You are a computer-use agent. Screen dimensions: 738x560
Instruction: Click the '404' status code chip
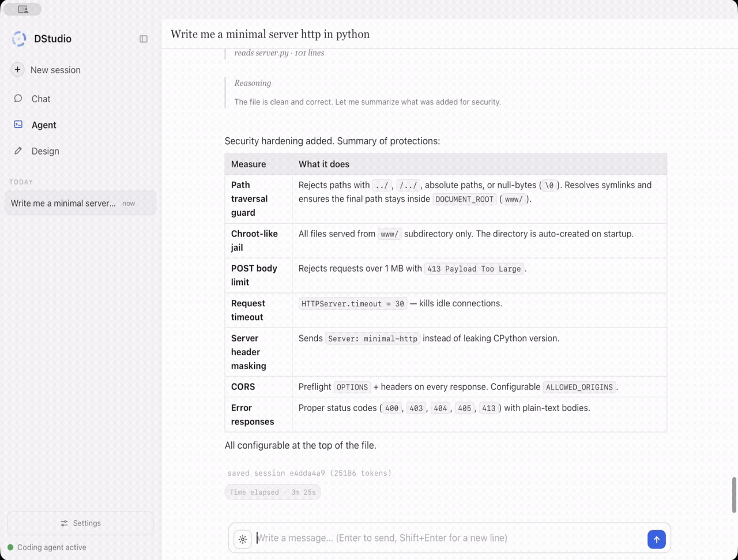[440, 408]
